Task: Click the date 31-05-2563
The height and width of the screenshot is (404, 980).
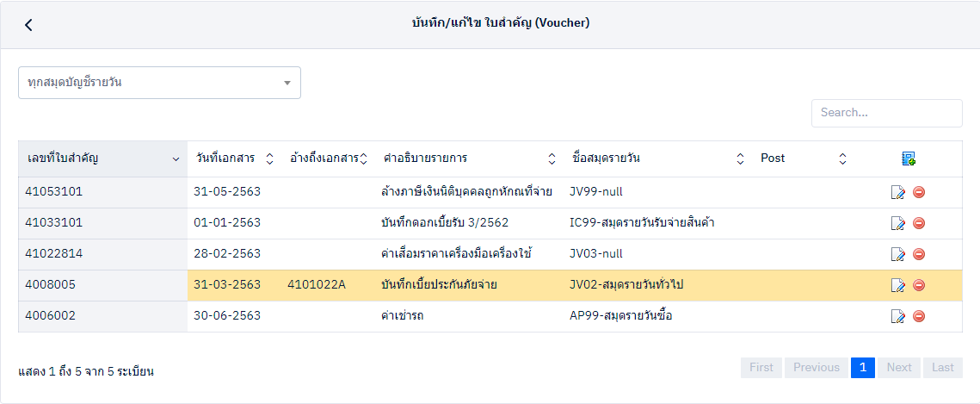Action: coord(227,192)
